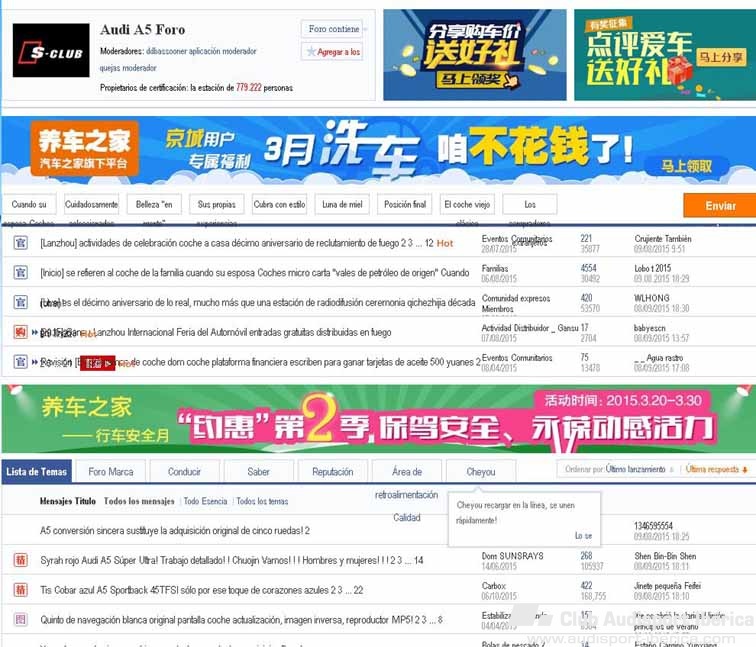Click the official icon beside the Revisión thread
The width and height of the screenshot is (756, 647).
tap(20, 362)
